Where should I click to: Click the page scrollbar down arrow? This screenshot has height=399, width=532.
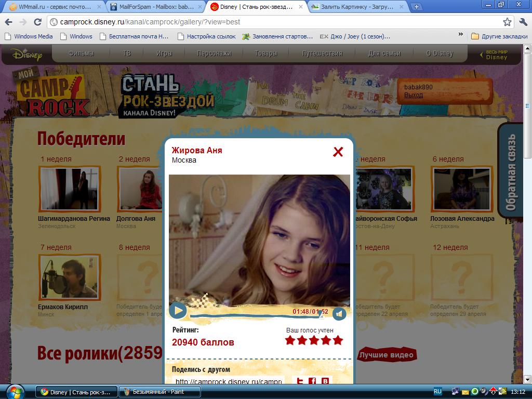(x=527, y=380)
